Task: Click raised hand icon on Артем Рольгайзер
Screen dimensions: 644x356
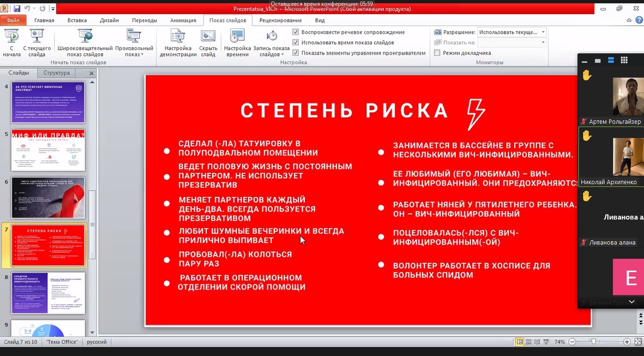Action: (587, 76)
